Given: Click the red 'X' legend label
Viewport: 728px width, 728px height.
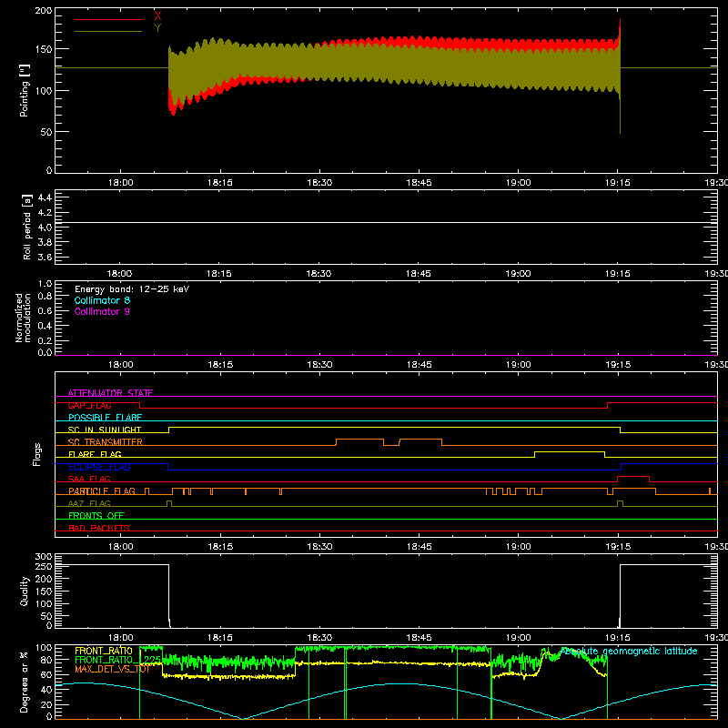Looking at the screenshot, I should click(157, 15).
